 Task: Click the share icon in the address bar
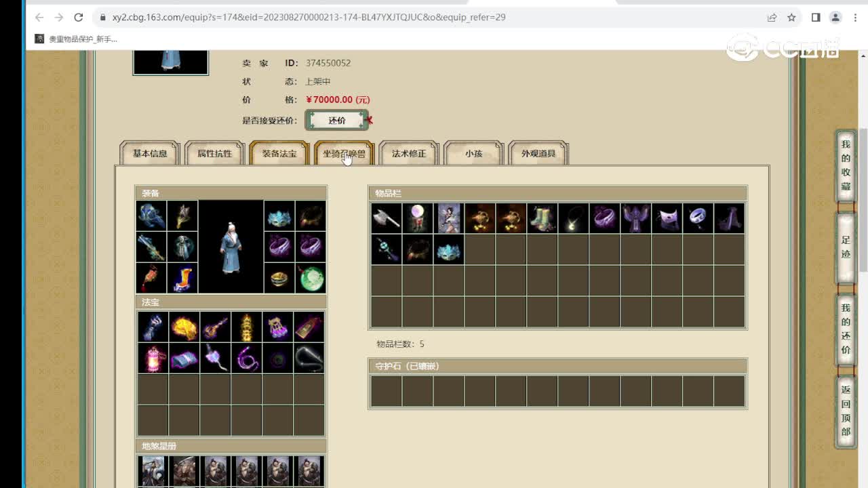pos(772,17)
